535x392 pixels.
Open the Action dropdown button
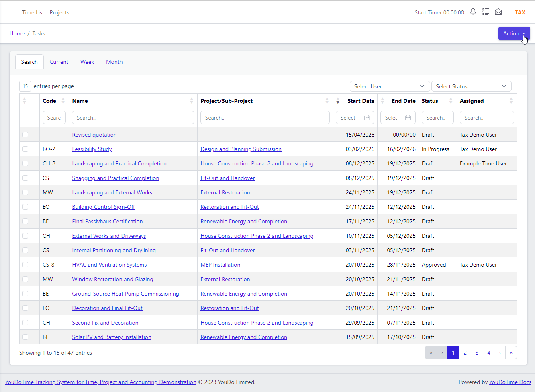point(514,33)
